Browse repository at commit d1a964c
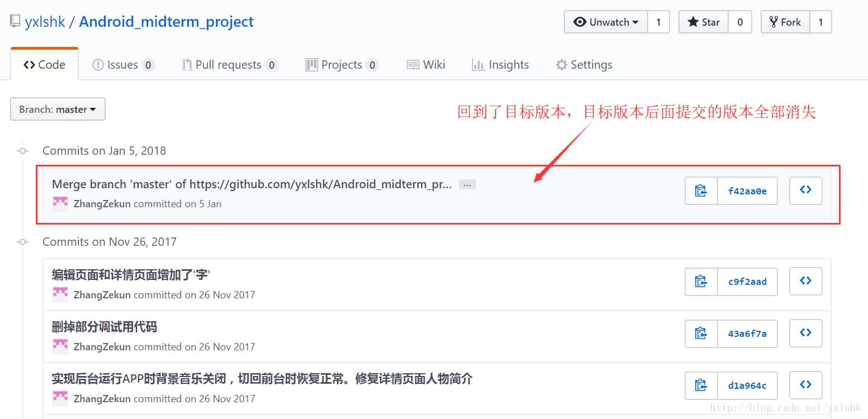 click(x=806, y=385)
